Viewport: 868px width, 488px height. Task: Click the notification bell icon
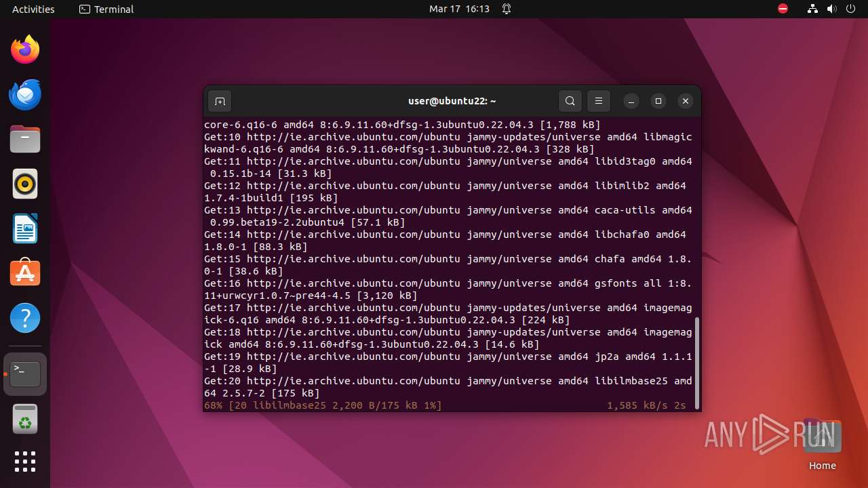pyautogui.click(x=507, y=9)
